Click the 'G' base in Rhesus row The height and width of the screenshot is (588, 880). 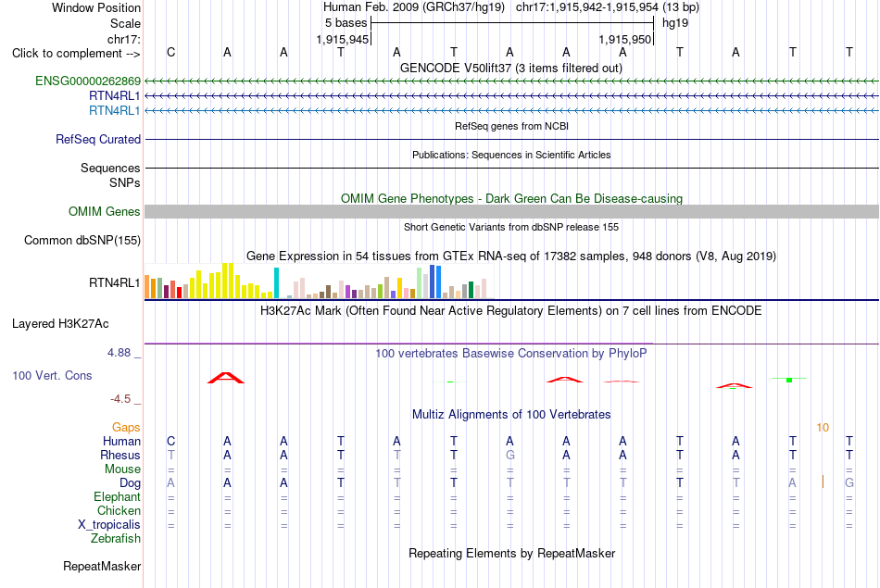509,455
